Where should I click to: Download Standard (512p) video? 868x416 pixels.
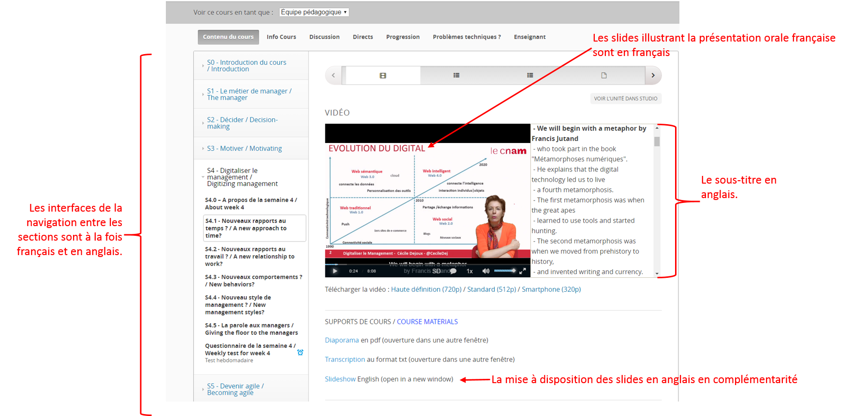pos(491,289)
